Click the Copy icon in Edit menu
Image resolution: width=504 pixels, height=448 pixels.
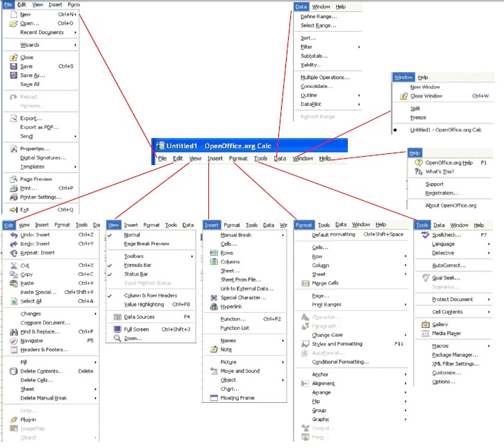coord(14,275)
